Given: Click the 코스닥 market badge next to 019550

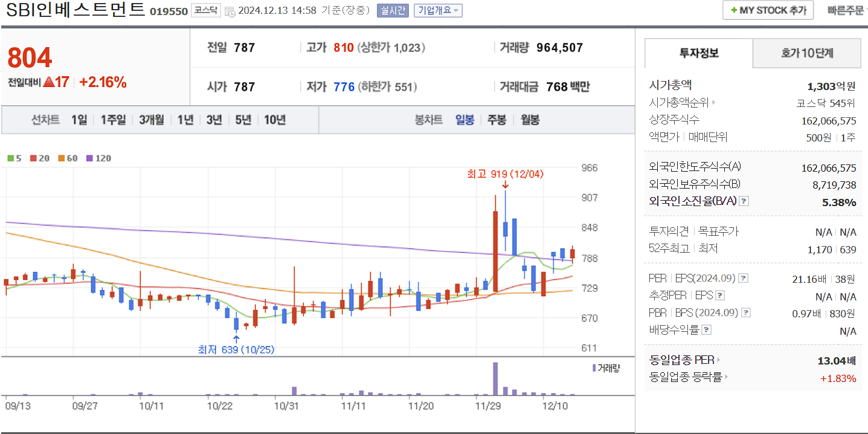Looking at the screenshot, I should point(205,10).
